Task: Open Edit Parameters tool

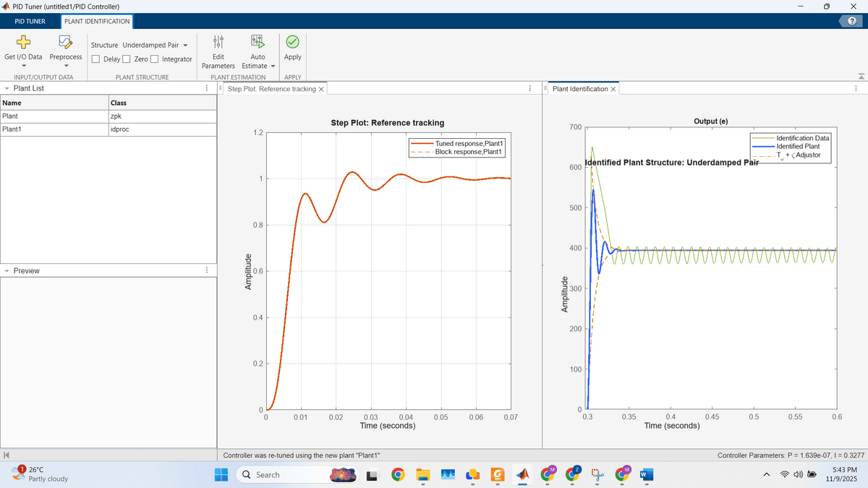Action: [x=218, y=43]
